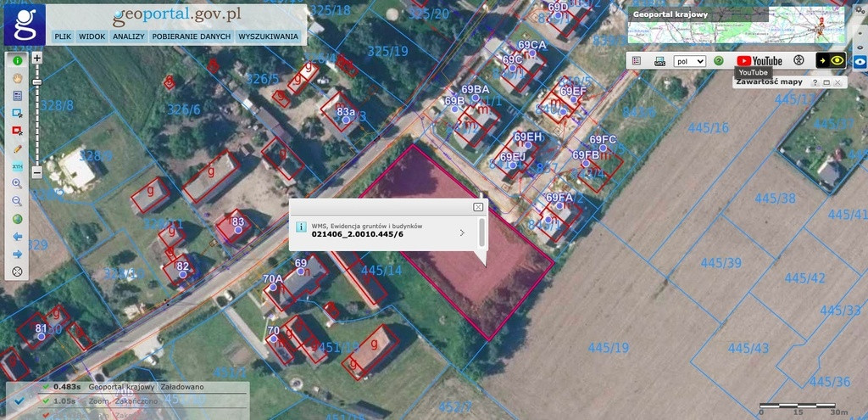Toggle the map legend list icon

(637, 61)
